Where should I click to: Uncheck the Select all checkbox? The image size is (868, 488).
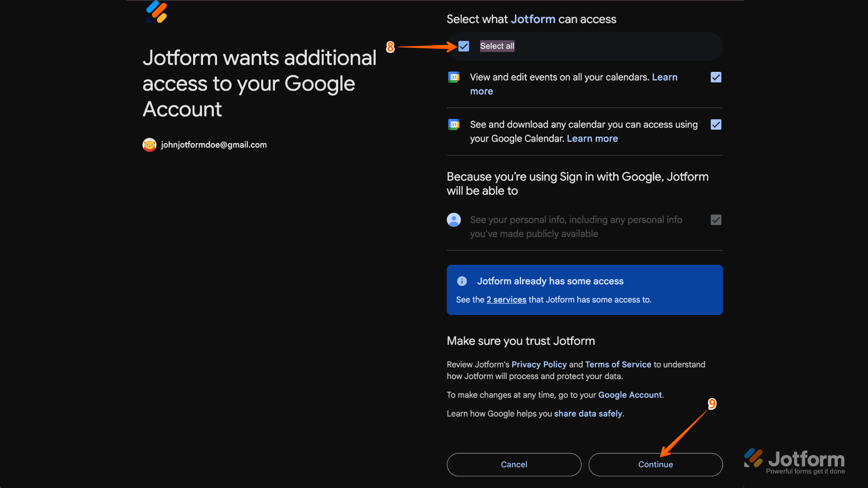coord(463,46)
